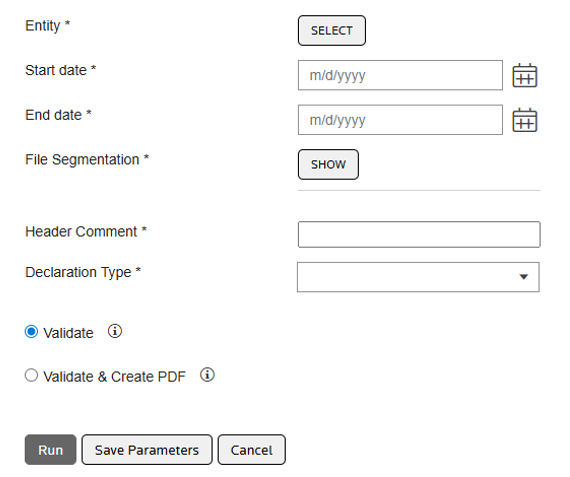Expand the Declaration Type dropdown
The image size is (570, 477).
click(x=418, y=277)
